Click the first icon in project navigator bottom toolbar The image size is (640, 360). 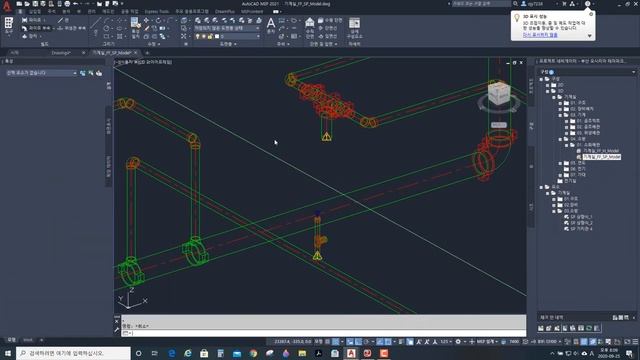click(541, 328)
